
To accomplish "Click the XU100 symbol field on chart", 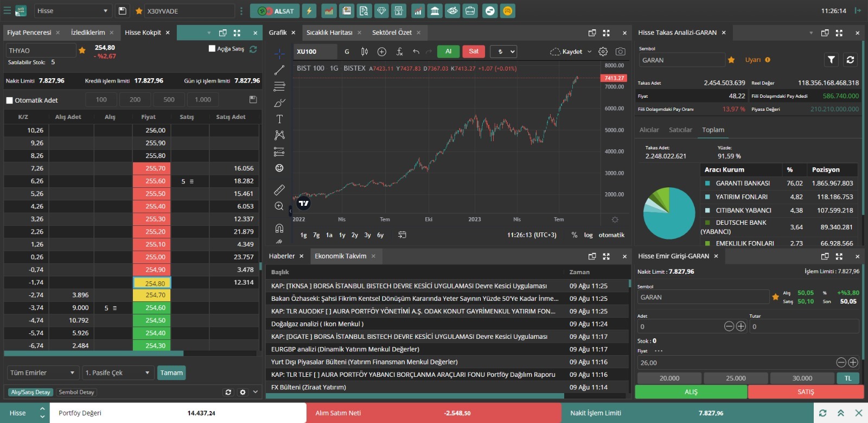I will click(x=315, y=52).
